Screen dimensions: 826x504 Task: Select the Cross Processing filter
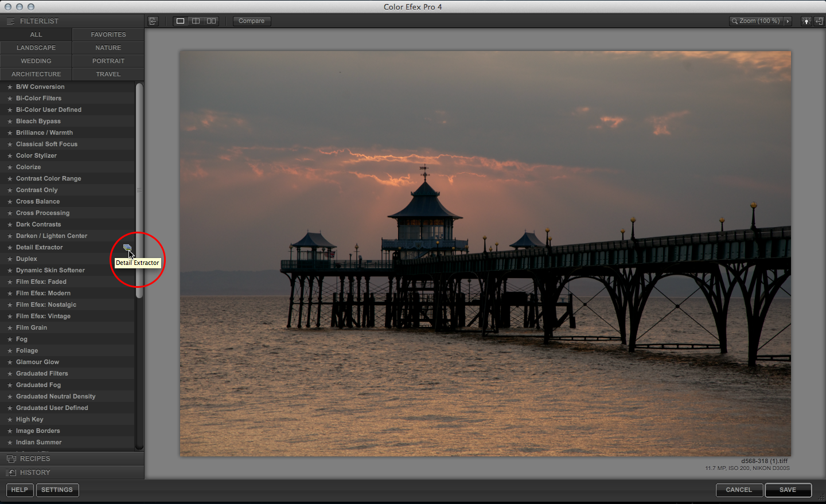(67, 213)
